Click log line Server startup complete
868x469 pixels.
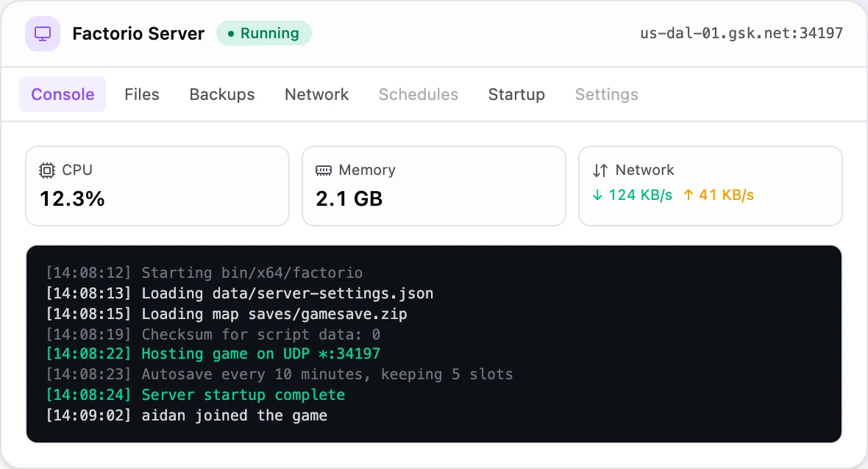[x=196, y=394]
